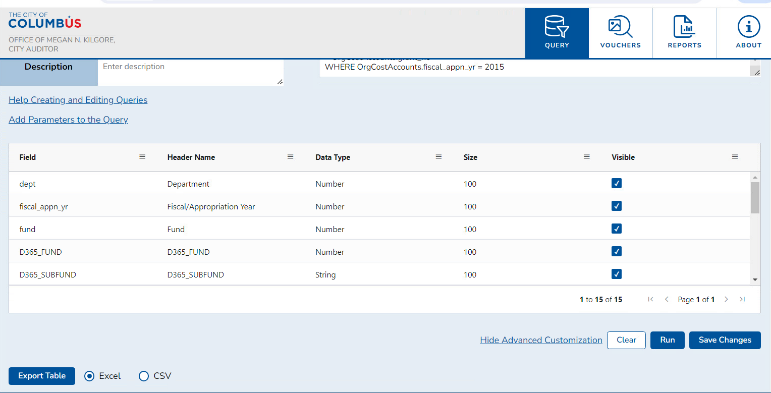This screenshot has width=771, height=393.
Task: Select the CSV export option
Action: 144,376
